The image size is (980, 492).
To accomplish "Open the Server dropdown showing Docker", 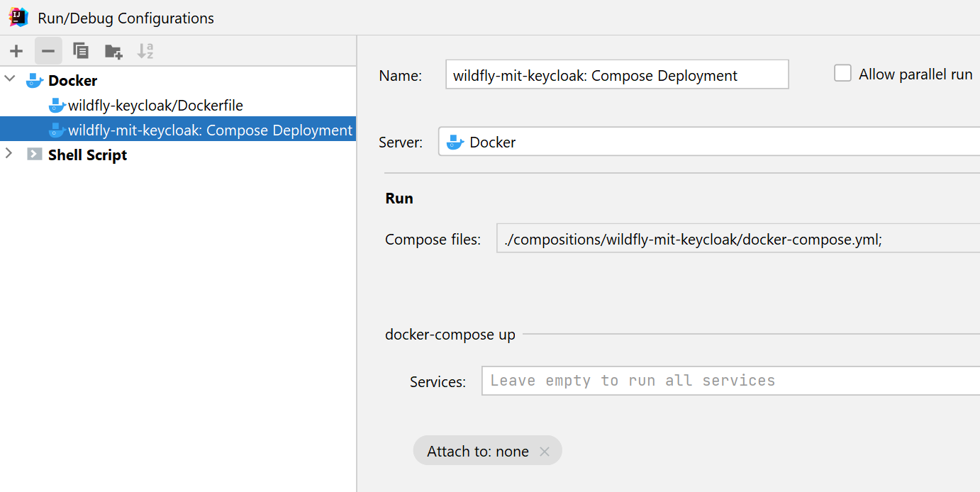I will point(709,142).
